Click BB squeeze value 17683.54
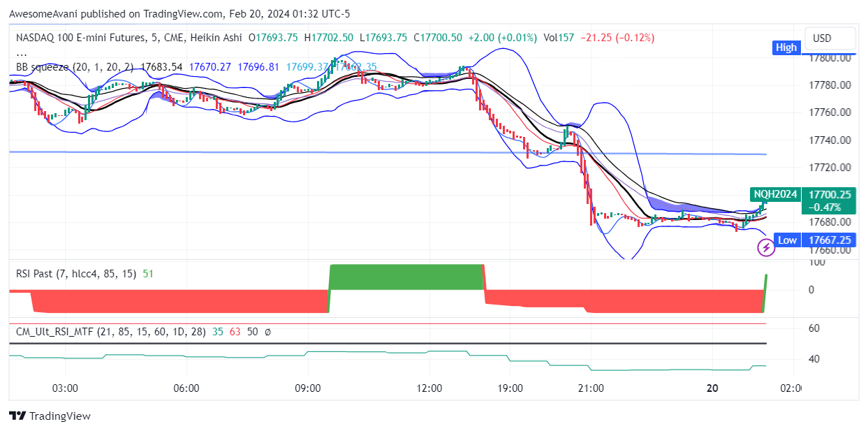 tap(161, 67)
